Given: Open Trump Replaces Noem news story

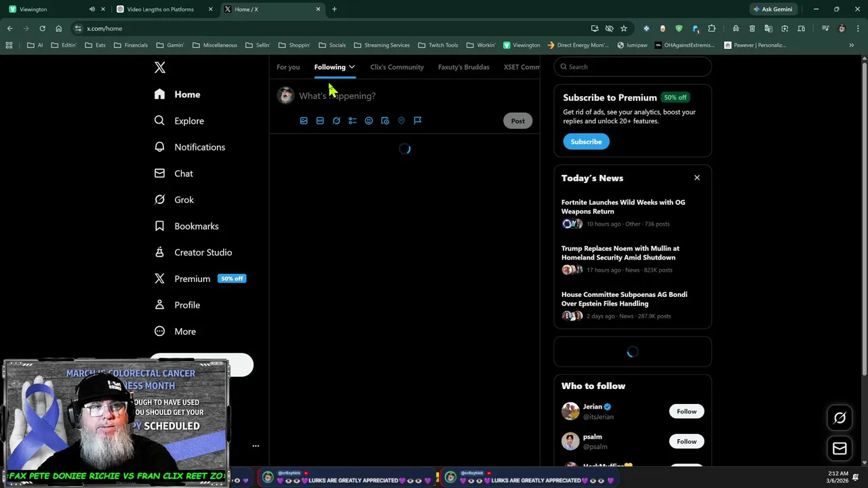Looking at the screenshot, I should pyautogui.click(x=620, y=253).
